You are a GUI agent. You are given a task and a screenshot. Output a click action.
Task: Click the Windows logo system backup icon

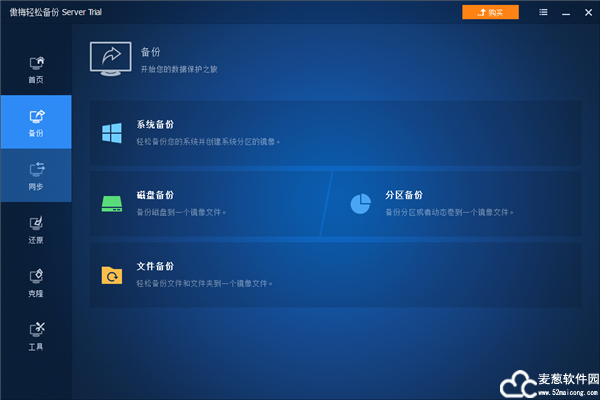112,133
